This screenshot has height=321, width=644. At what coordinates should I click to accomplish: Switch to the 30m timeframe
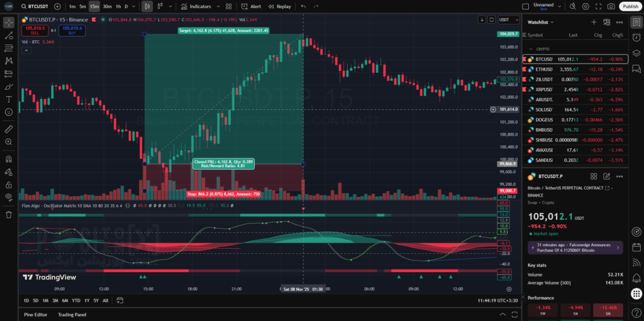click(107, 6)
